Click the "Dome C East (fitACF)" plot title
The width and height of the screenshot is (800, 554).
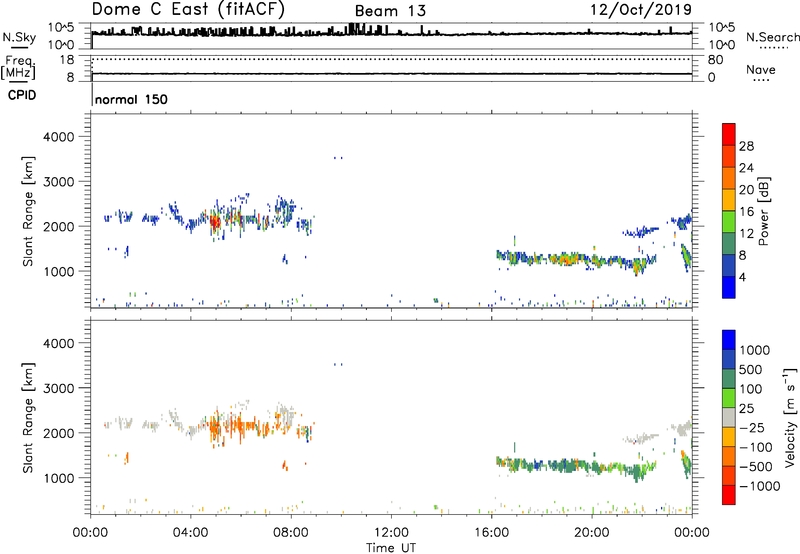point(188,9)
